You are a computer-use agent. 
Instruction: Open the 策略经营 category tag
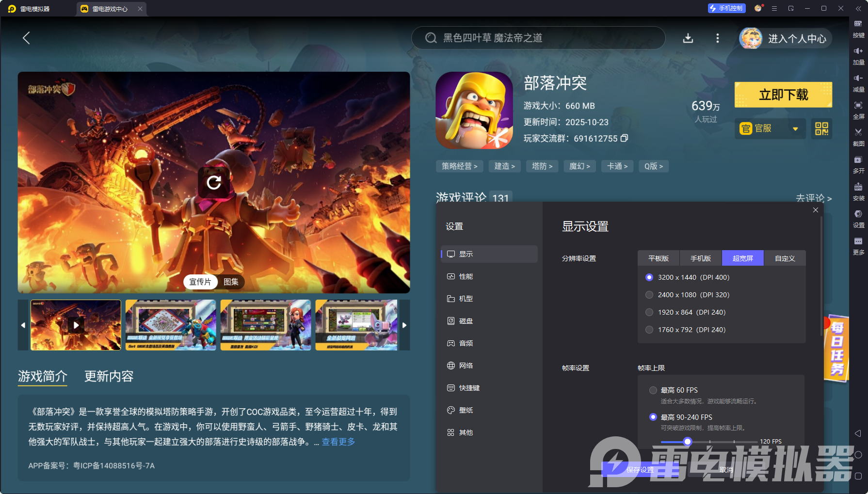point(459,166)
